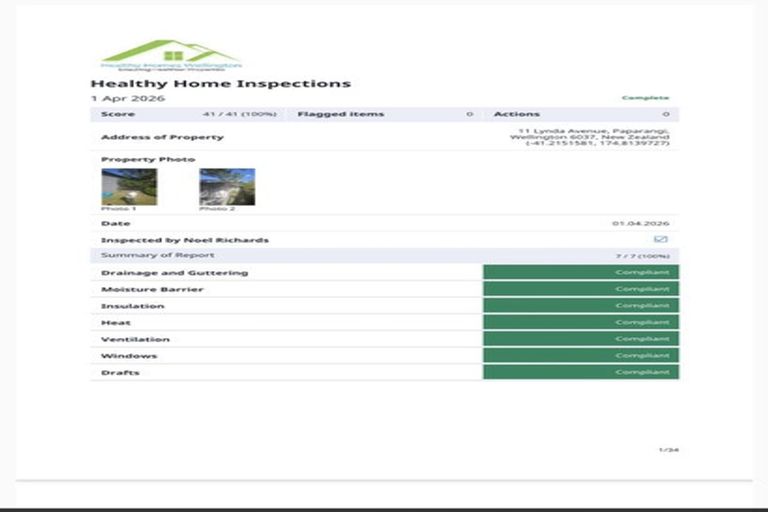Click the Compliant bar for Windows
This screenshot has width=768, height=512.
pos(580,356)
